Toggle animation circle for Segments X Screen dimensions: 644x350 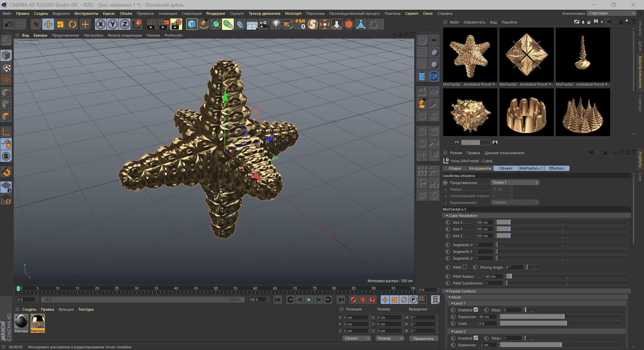pyautogui.click(x=448, y=245)
